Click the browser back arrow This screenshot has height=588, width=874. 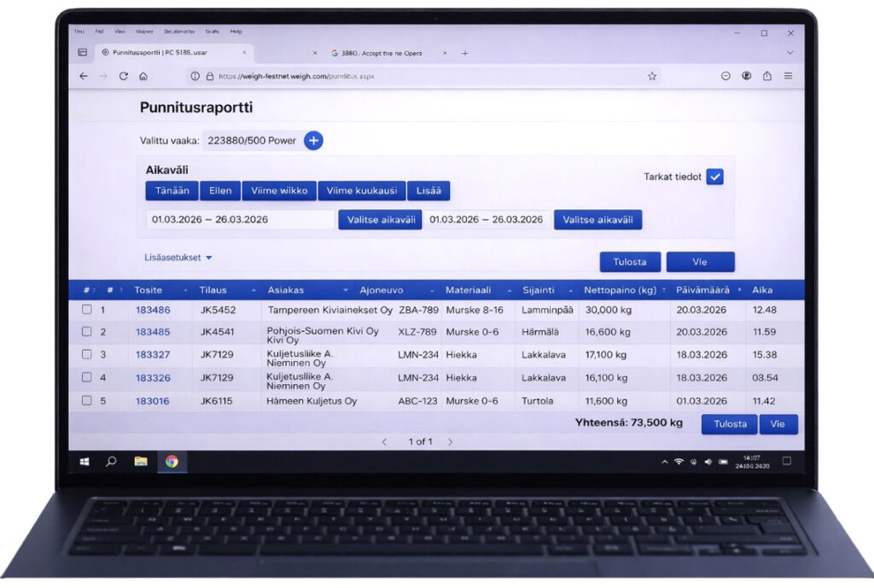pyautogui.click(x=83, y=76)
